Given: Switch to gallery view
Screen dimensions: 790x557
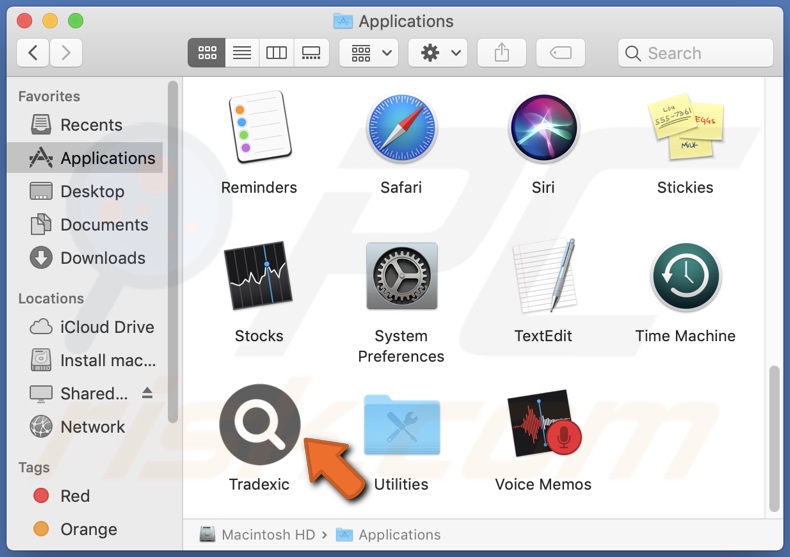Looking at the screenshot, I should (311, 52).
